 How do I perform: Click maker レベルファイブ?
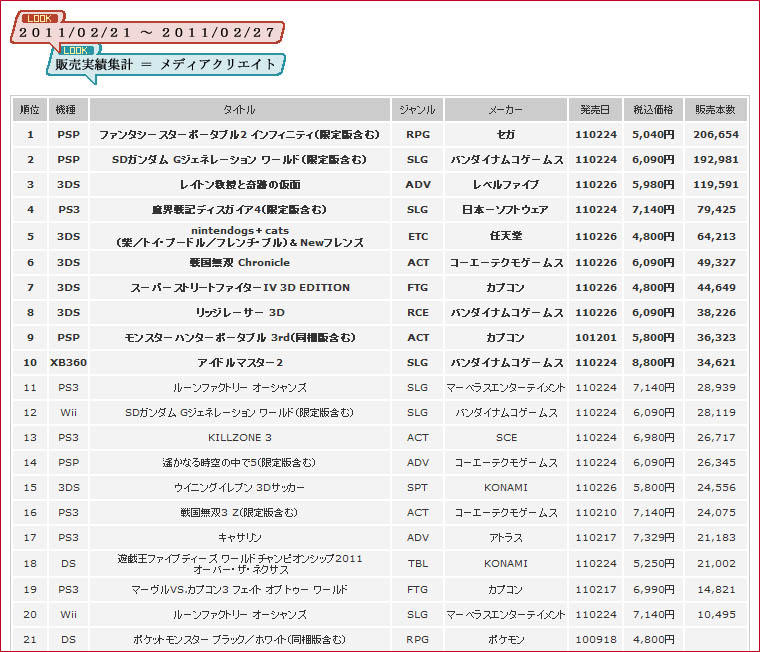tap(506, 185)
